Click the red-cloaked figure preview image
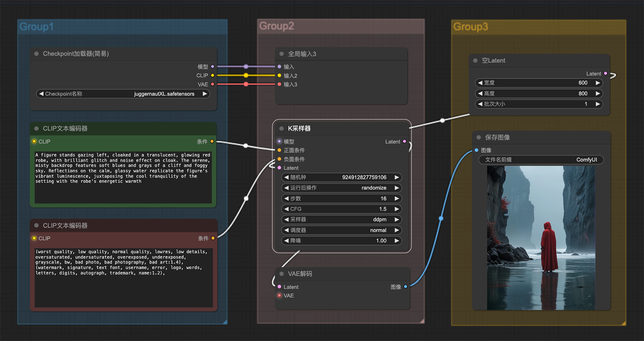 coord(541,238)
